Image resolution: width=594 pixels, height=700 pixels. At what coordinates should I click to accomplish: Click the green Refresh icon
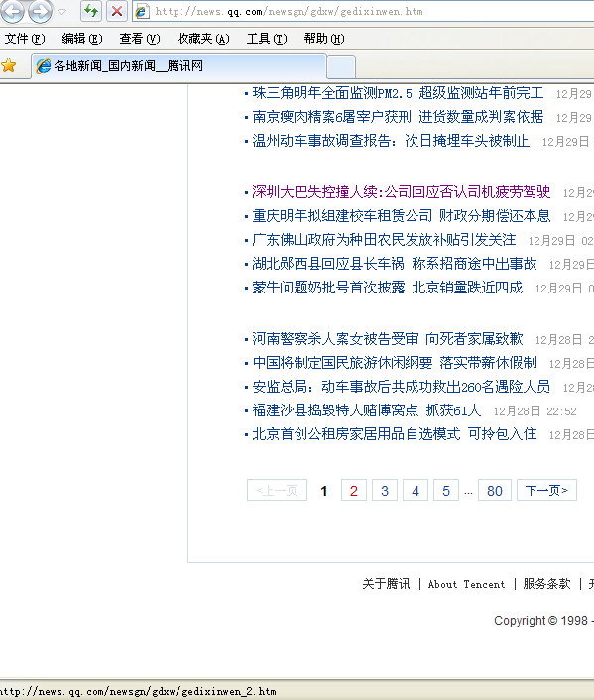[x=91, y=11]
